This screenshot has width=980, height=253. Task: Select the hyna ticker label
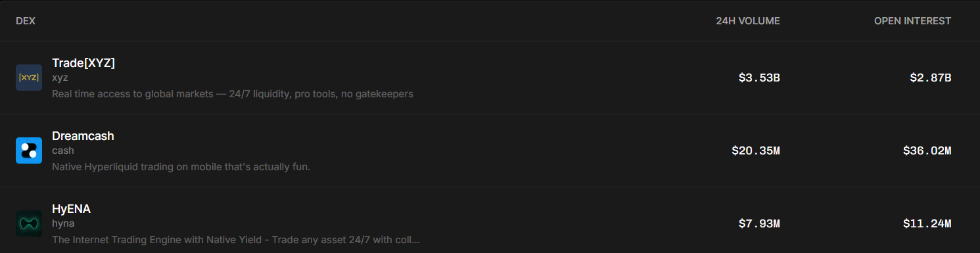(63, 223)
